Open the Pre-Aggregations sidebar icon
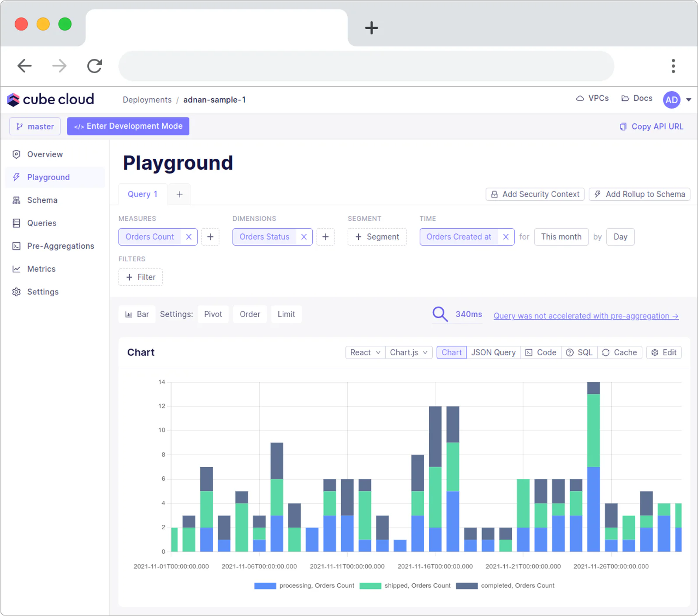This screenshot has width=698, height=616. tap(17, 246)
